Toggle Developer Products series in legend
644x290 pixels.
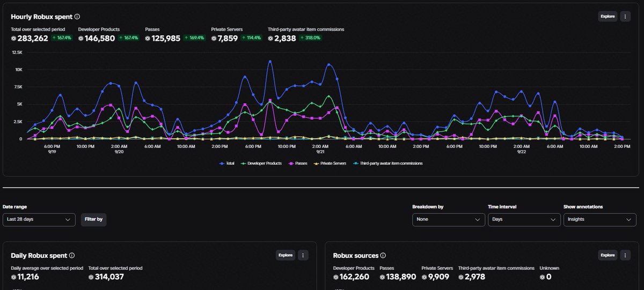261,163
